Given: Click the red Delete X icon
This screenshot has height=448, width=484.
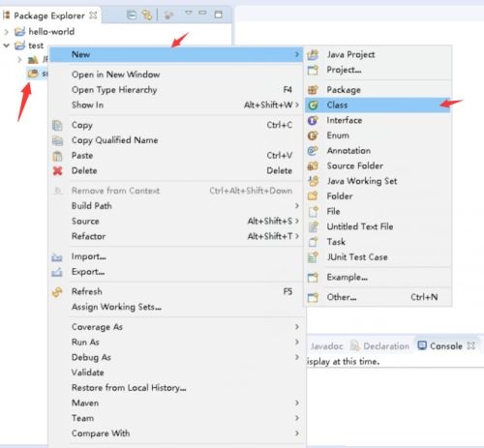Looking at the screenshot, I should (x=57, y=170).
